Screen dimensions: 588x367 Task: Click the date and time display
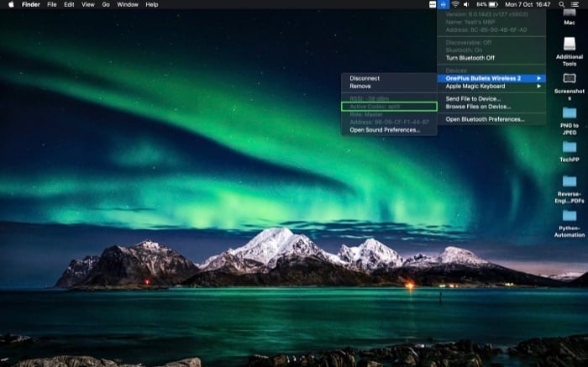(528, 4)
